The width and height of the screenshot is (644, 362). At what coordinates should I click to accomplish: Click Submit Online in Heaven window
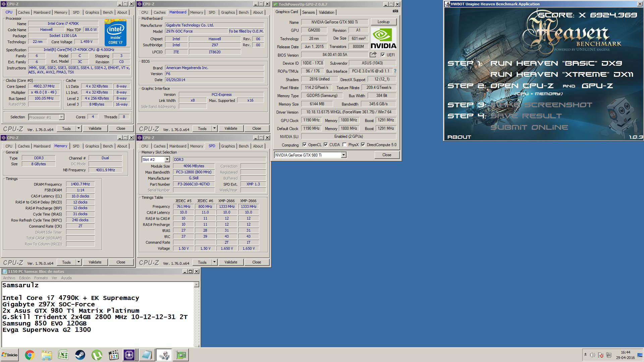(529, 127)
